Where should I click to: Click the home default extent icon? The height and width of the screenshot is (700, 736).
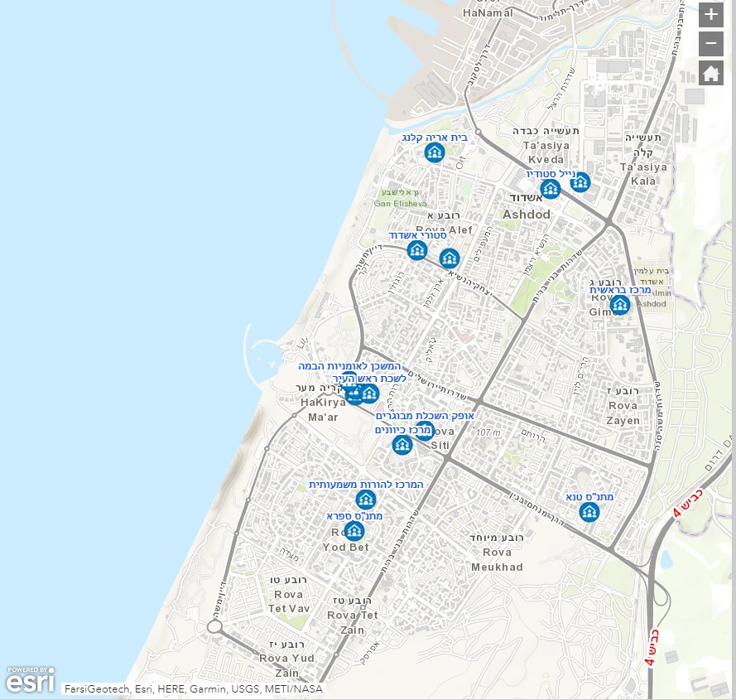710,75
